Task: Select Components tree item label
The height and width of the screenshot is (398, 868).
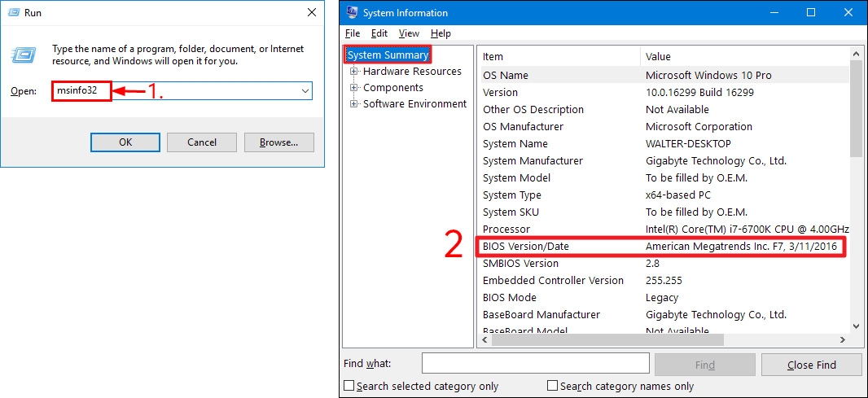Action: click(x=393, y=87)
